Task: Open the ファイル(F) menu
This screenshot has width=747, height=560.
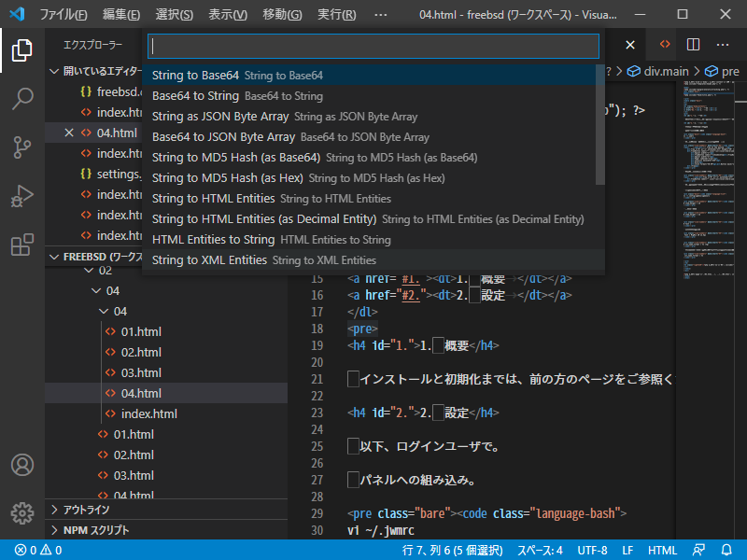Action: click(63, 15)
